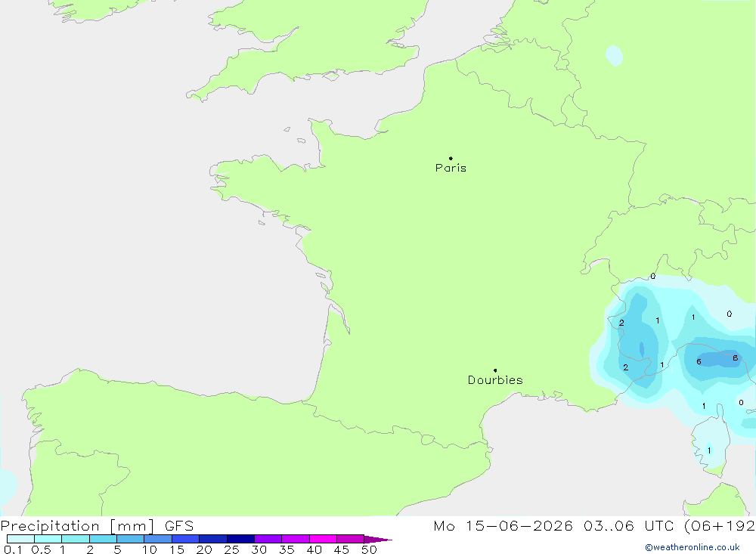The width and height of the screenshot is (756, 554).
Task: Pick the legend swatch between 40 and 45
Action: [x=323, y=539]
